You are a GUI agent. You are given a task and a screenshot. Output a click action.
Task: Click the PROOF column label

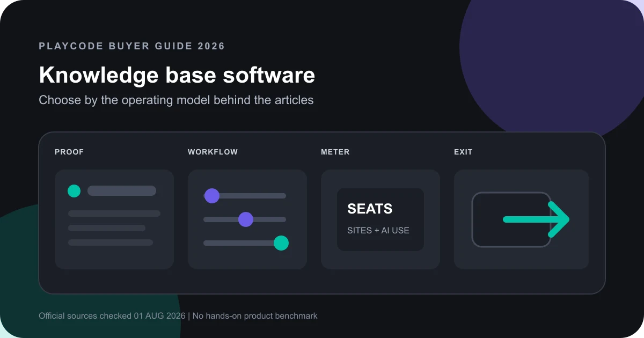click(x=69, y=152)
